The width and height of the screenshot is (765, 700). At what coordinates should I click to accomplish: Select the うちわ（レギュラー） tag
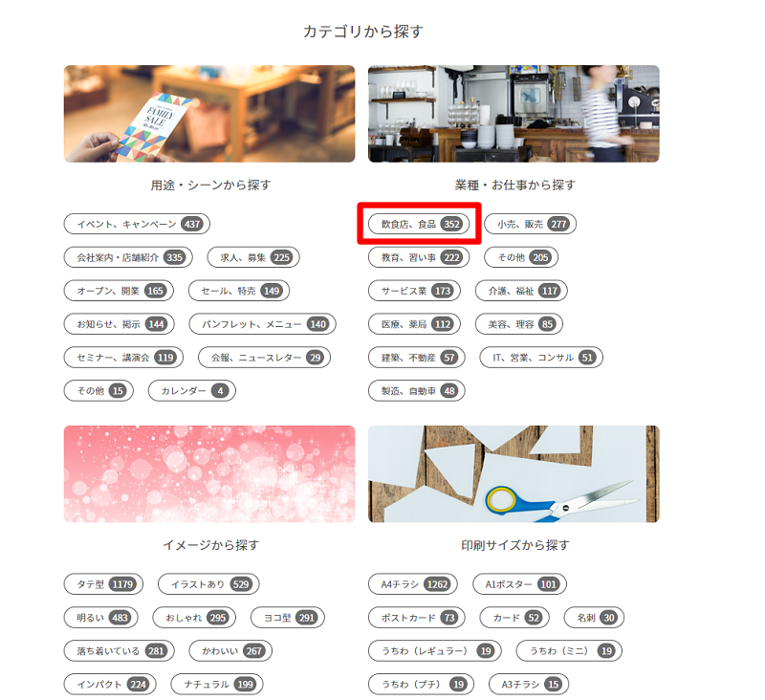click(x=435, y=650)
